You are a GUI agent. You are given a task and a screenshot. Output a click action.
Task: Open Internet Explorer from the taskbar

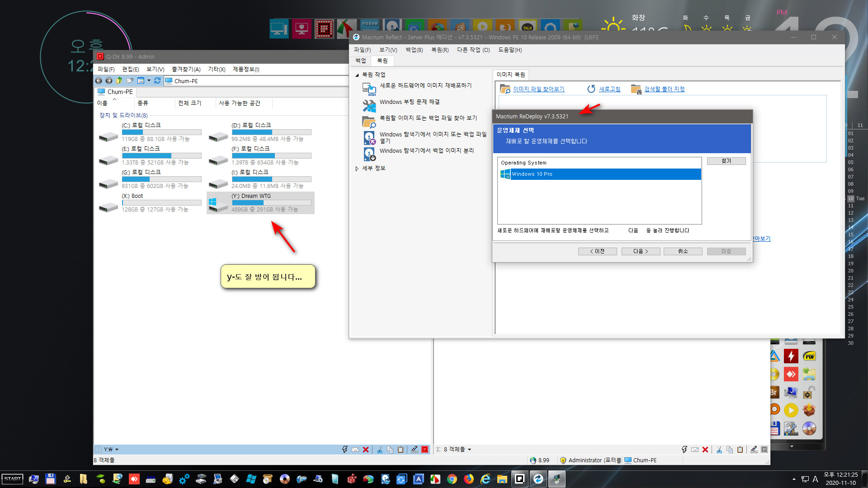coord(485,479)
